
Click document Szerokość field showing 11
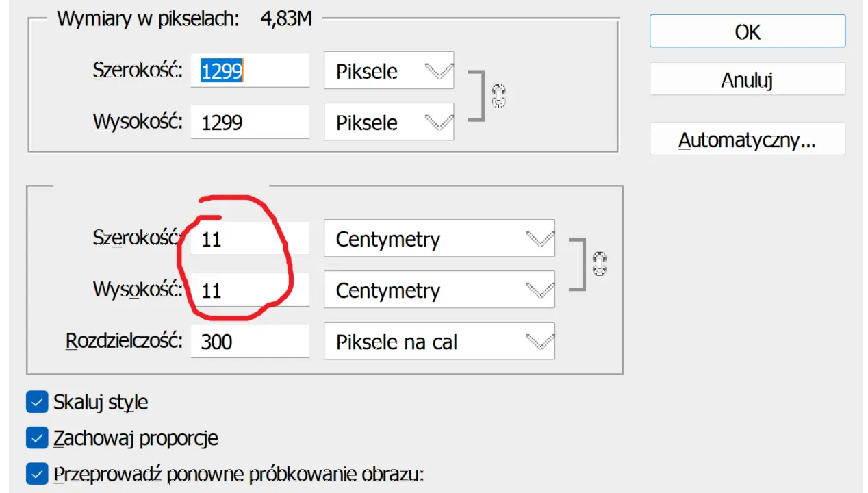pyautogui.click(x=250, y=239)
